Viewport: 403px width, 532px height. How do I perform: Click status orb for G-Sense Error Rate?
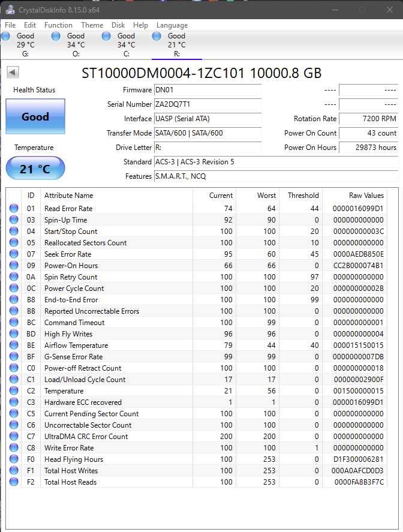(14, 357)
